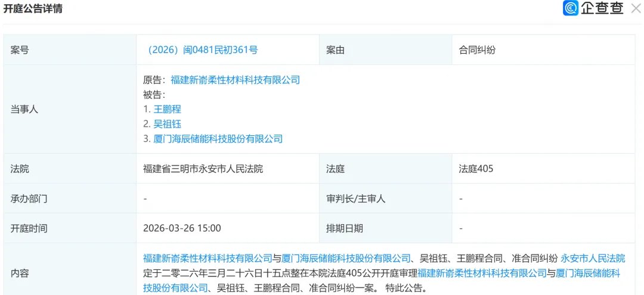The image size is (644, 295).
Task: Open defendant 王鹏程 link
Action: [x=167, y=109]
